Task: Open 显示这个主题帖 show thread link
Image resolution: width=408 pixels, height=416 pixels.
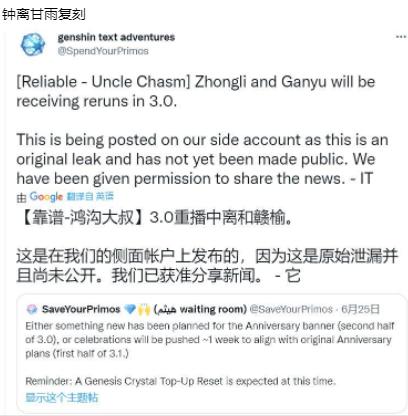Action: tap(62, 397)
